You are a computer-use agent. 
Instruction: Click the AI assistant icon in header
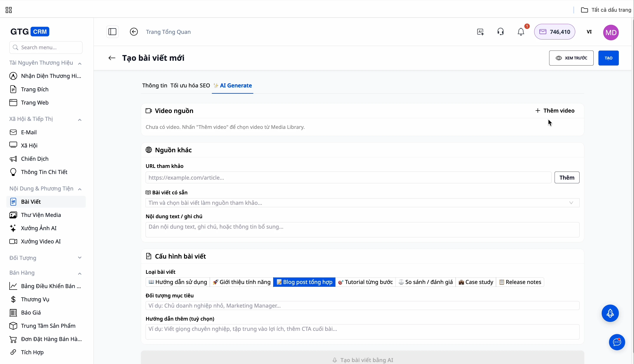[480, 32]
